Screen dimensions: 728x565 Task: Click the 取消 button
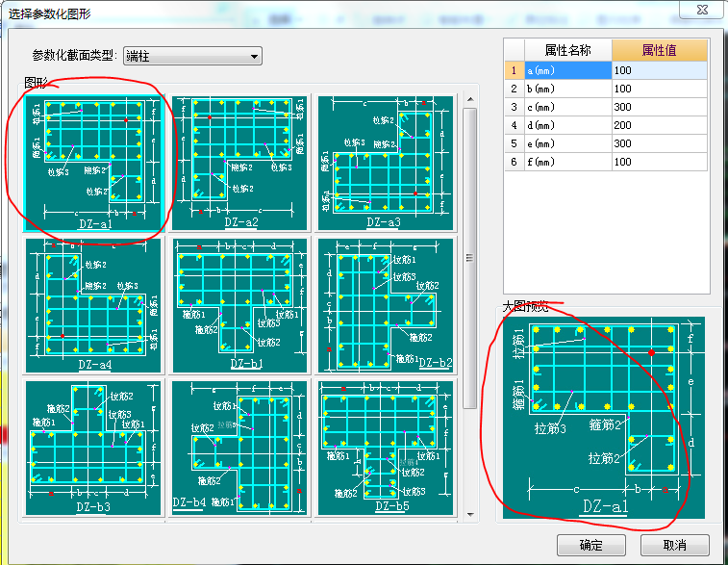pos(674,545)
